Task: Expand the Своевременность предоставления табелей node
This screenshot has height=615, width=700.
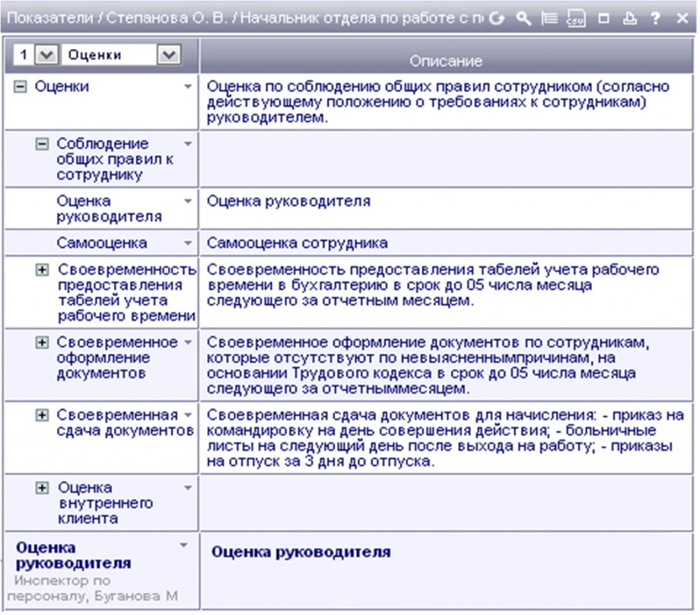Action: coord(42,270)
